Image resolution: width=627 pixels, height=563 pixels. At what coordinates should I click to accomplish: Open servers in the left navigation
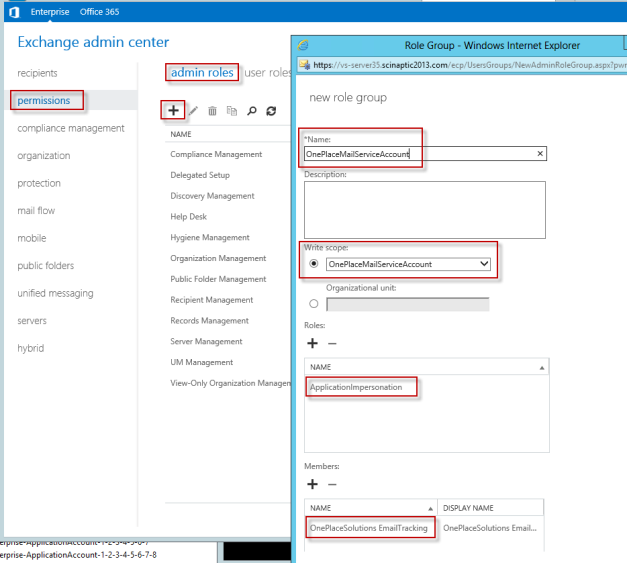pyautogui.click(x=32, y=321)
